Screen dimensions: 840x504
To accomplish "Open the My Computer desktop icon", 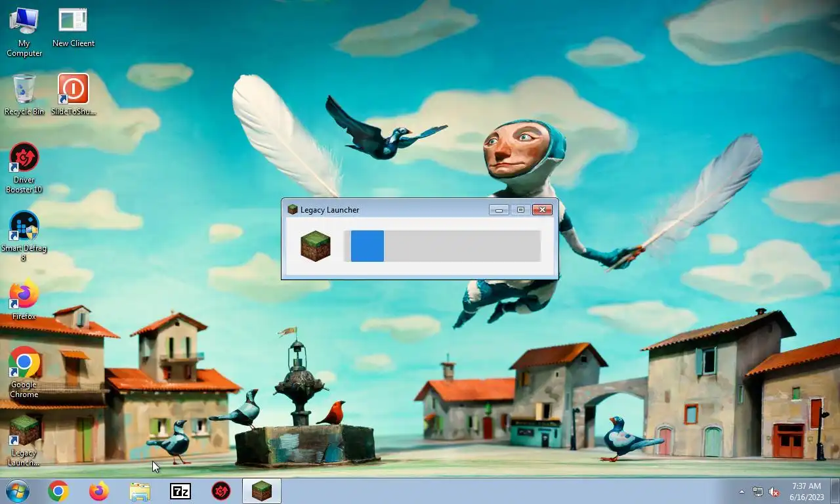I will (24, 32).
